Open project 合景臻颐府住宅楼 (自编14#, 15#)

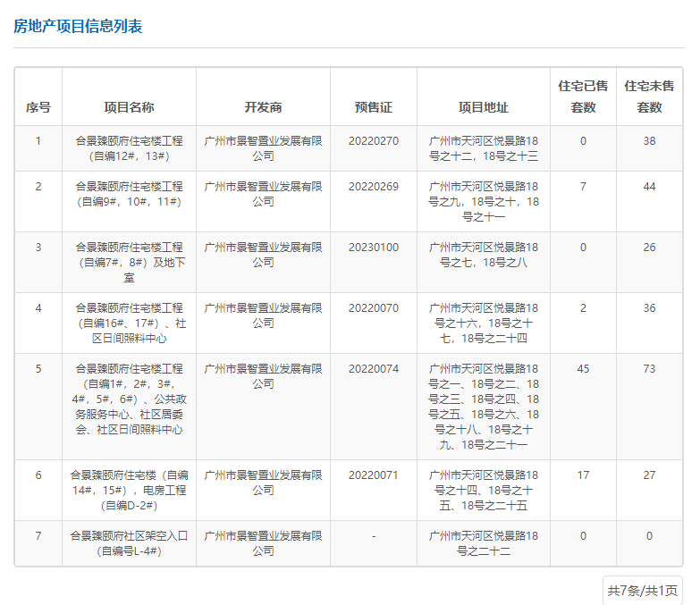[x=129, y=490]
